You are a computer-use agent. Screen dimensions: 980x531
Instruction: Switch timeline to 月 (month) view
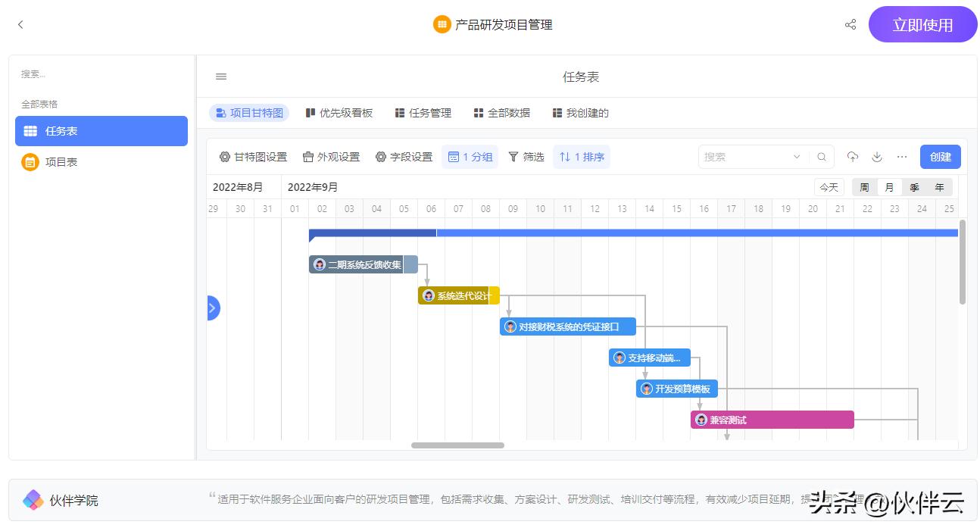coord(889,186)
